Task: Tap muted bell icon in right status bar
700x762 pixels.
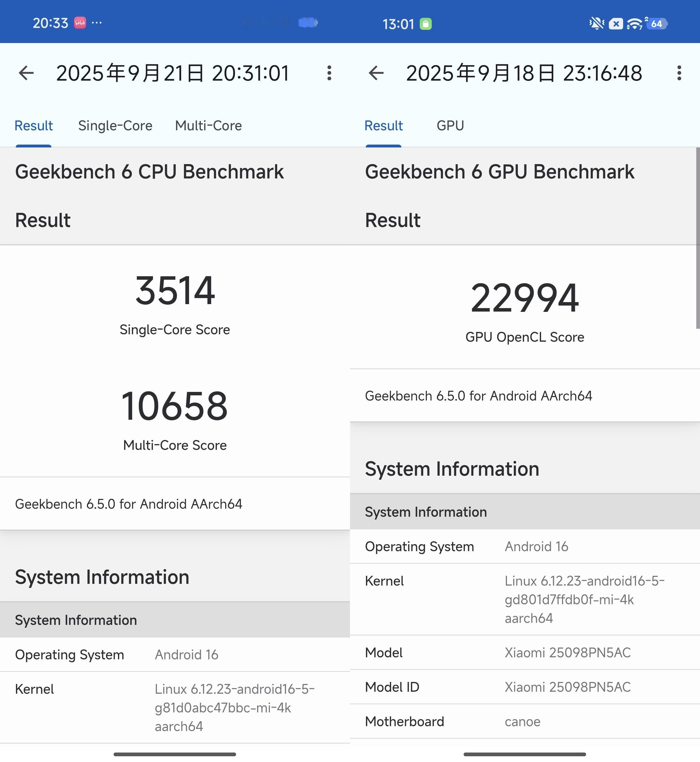Action: tap(597, 24)
